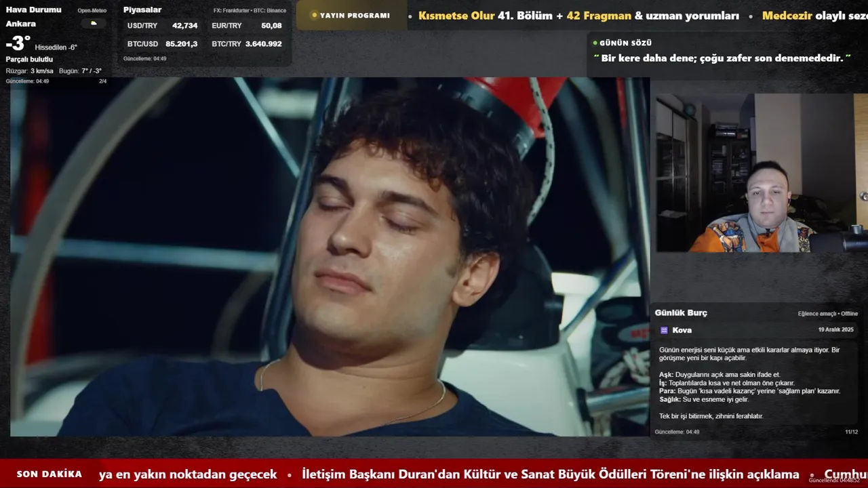Click the Hissedilen -6° value

[x=56, y=47]
